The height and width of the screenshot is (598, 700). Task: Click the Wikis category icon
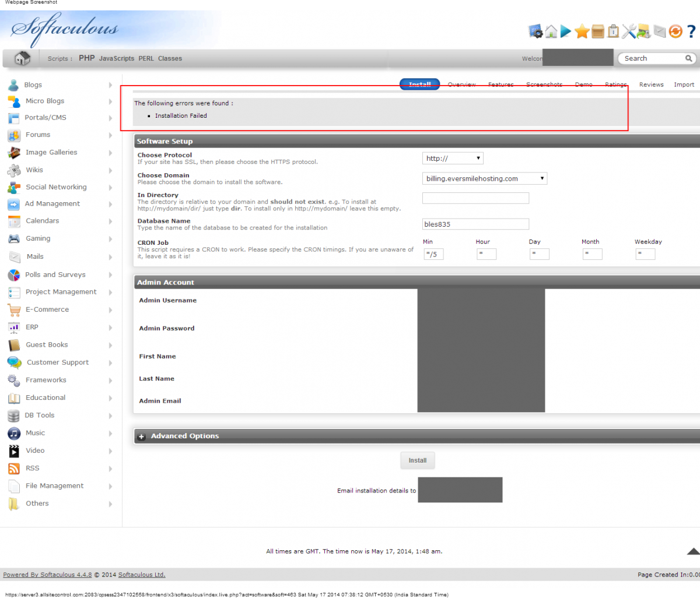pos(13,170)
